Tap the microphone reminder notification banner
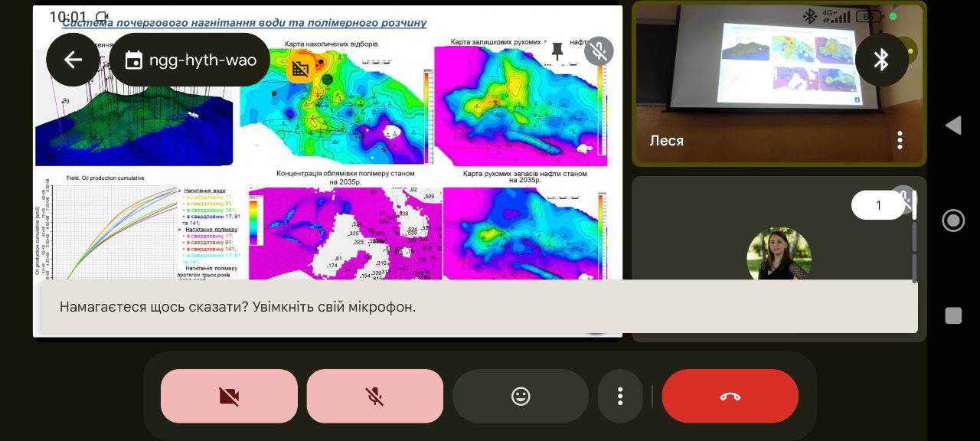980x441 pixels. [479, 307]
